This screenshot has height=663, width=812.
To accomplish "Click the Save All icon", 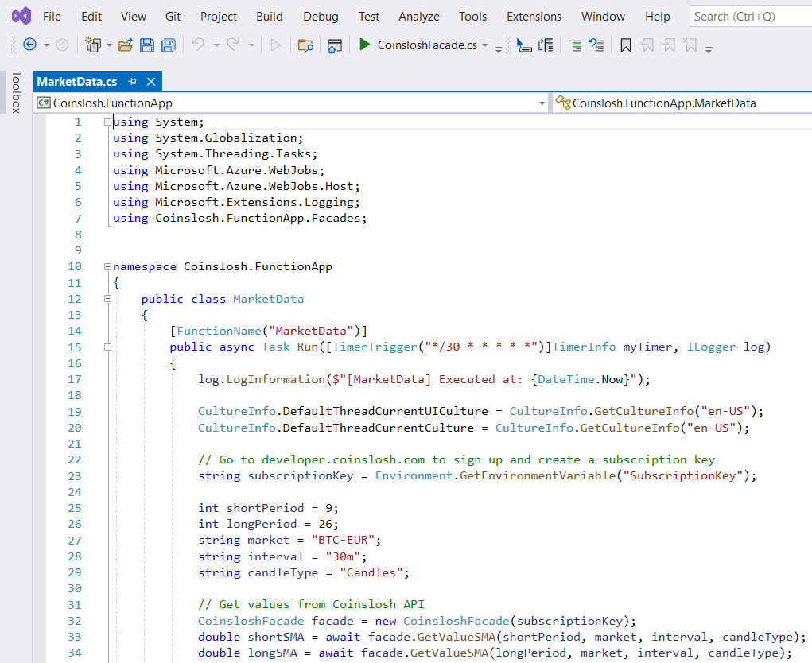I will (x=169, y=45).
